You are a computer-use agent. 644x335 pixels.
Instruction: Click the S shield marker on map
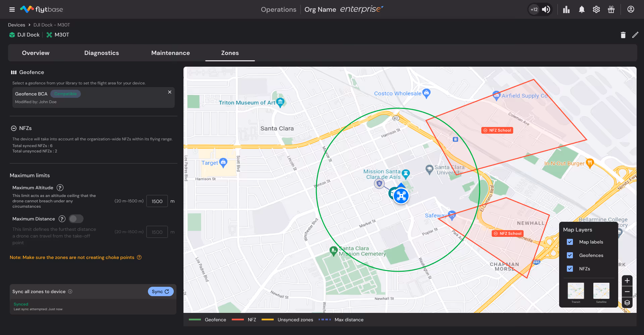[x=379, y=184]
